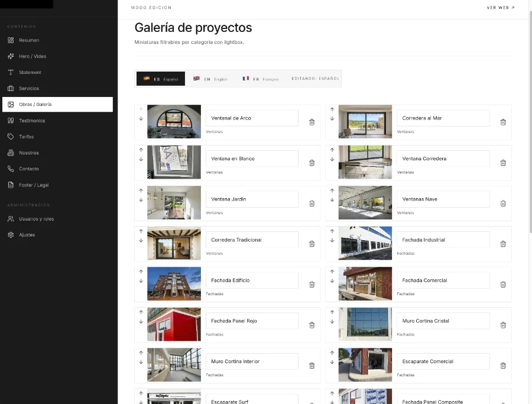
Task: Edit the Fachada Edificio title field
Action: click(x=252, y=280)
